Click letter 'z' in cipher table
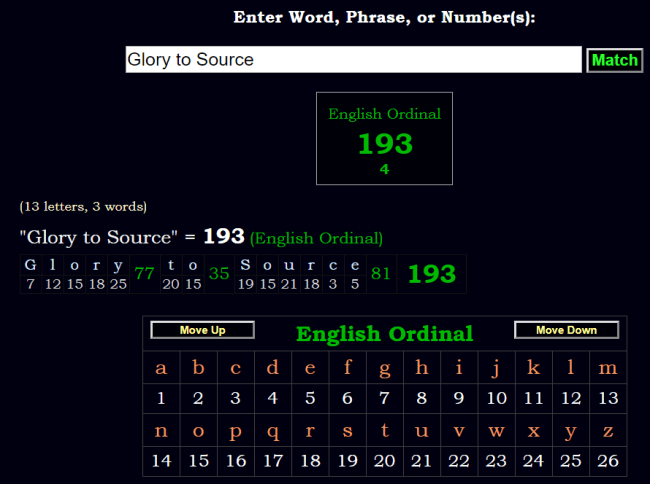The height and width of the screenshot is (484, 650). [x=607, y=430]
